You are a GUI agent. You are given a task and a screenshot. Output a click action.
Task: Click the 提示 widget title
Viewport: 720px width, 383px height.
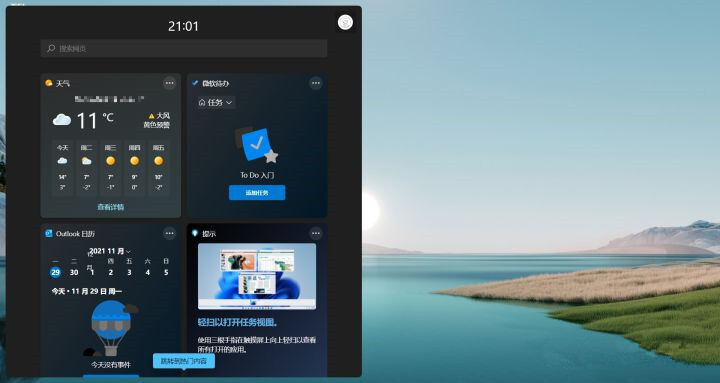click(x=209, y=234)
